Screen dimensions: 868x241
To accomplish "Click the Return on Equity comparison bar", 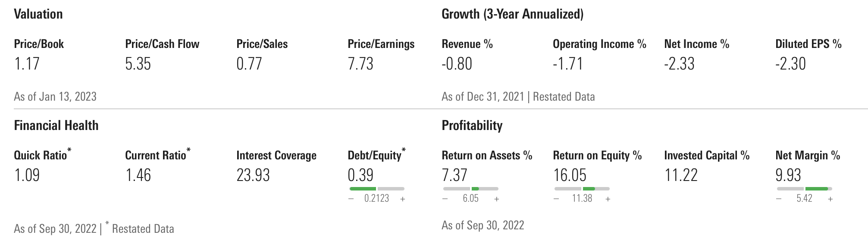I will click(582, 189).
